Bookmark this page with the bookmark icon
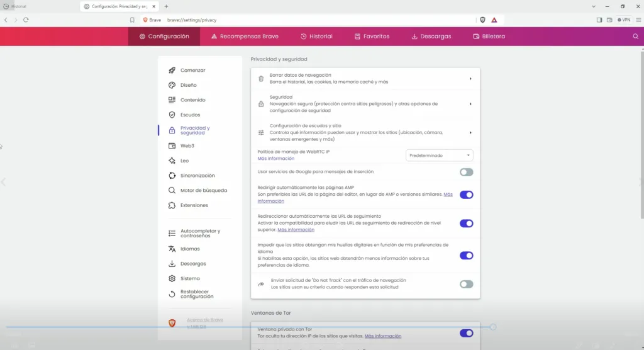 point(132,20)
